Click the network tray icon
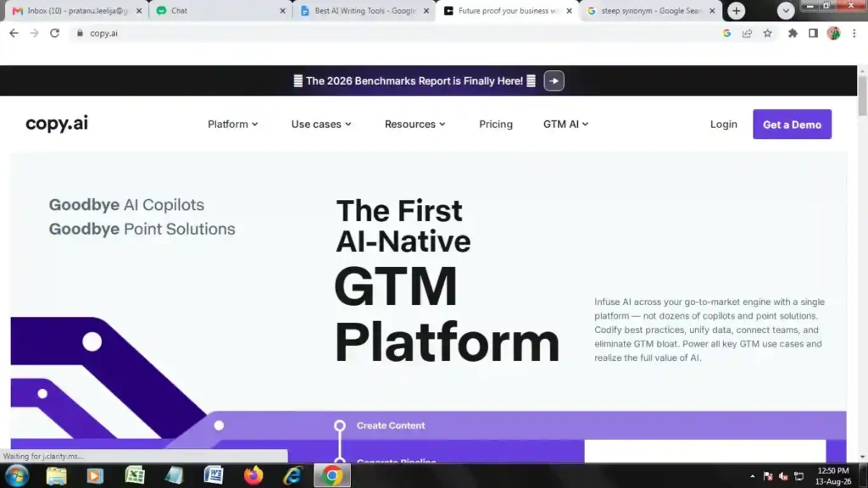 click(798, 476)
